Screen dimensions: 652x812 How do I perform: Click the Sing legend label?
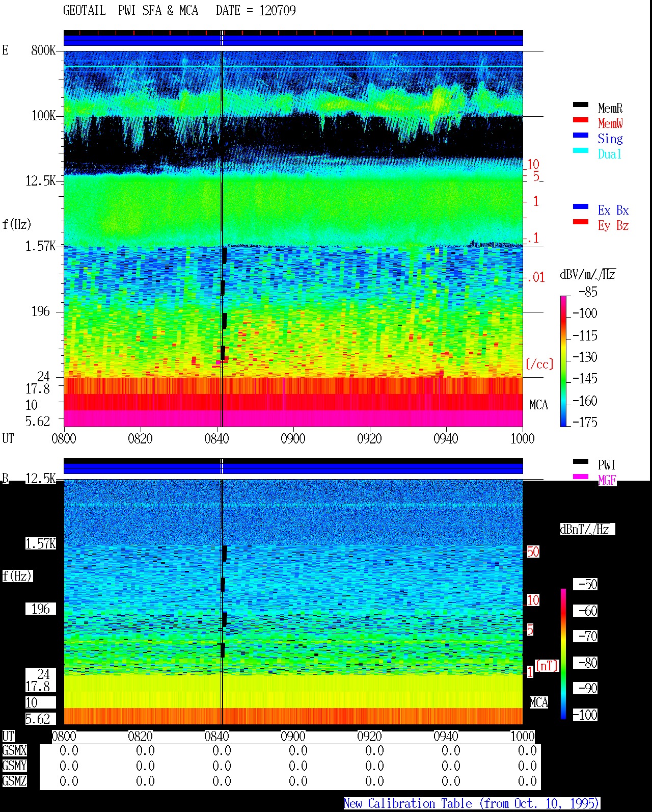coord(610,139)
